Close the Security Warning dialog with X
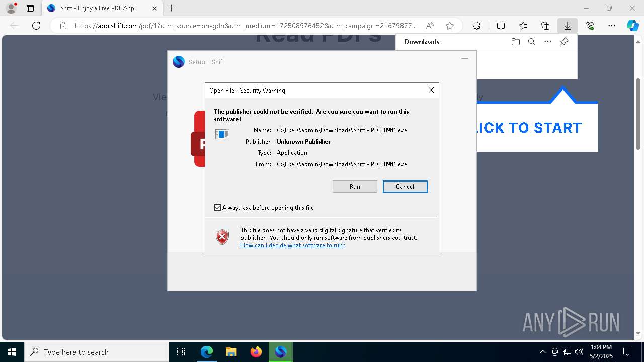644x362 pixels. (x=431, y=90)
